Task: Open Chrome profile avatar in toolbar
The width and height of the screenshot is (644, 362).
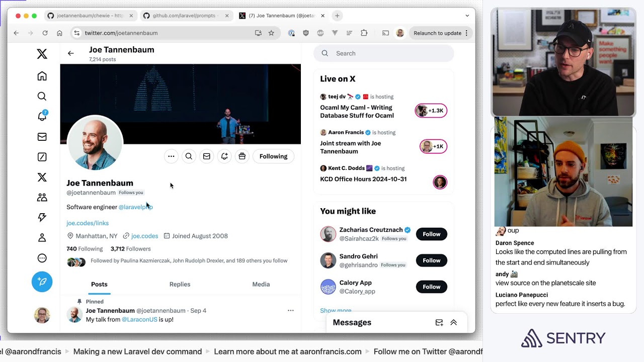Action: tap(400, 33)
